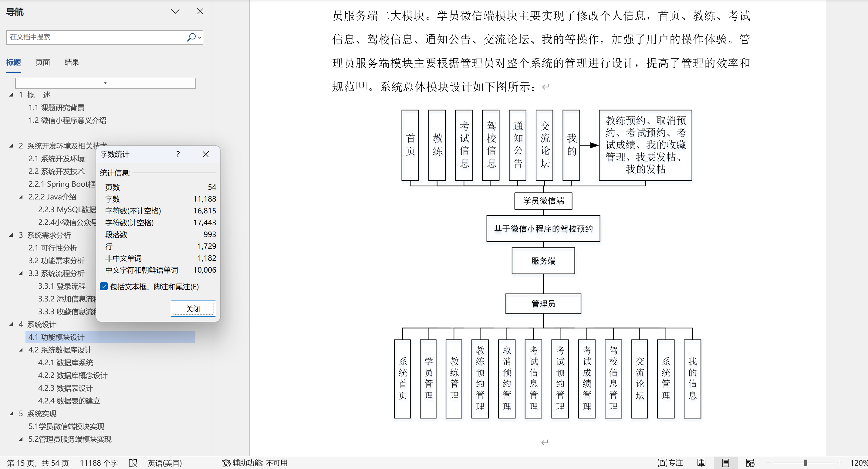Select the '服务端' diagram box
868x469 pixels.
(543, 261)
